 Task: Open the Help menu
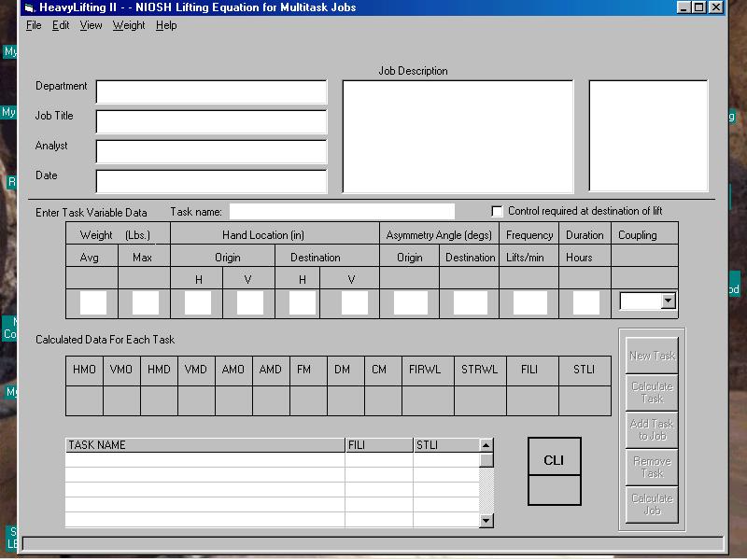pos(165,25)
